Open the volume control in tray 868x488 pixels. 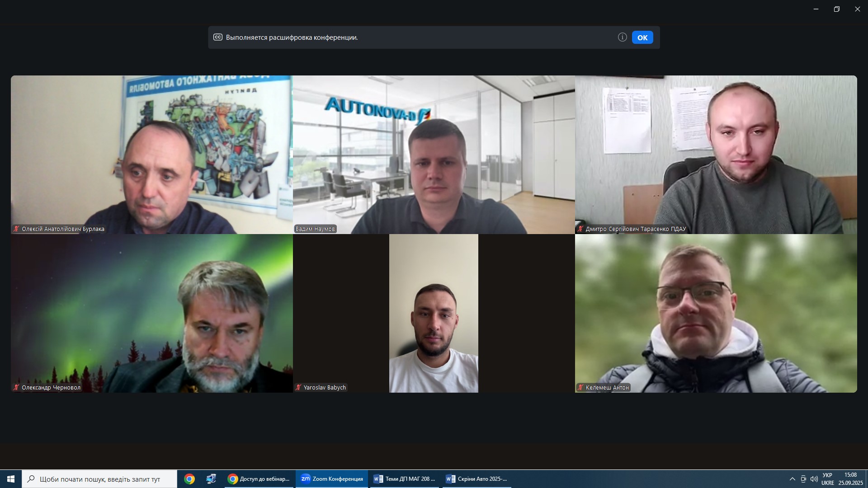tap(814, 479)
